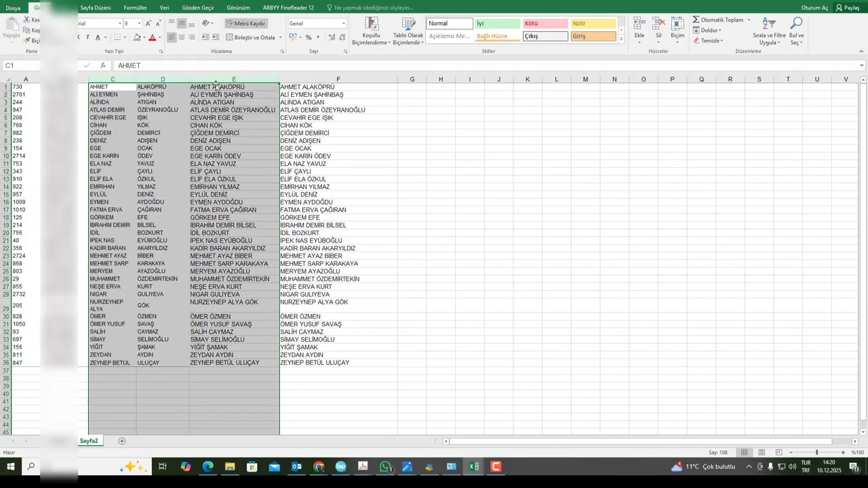Increase indent icon
This screenshot has height=488, width=868.
click(x=216, y=37)
